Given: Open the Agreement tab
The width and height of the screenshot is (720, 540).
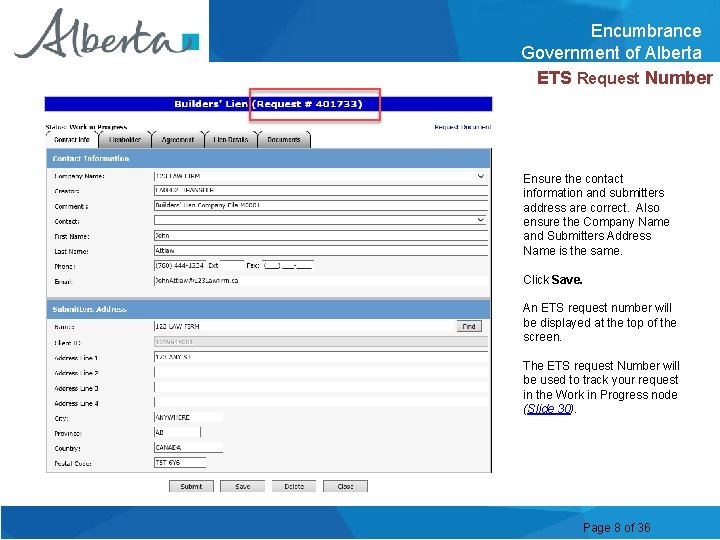Looking at the screenshot, I should tap(178, 140).
